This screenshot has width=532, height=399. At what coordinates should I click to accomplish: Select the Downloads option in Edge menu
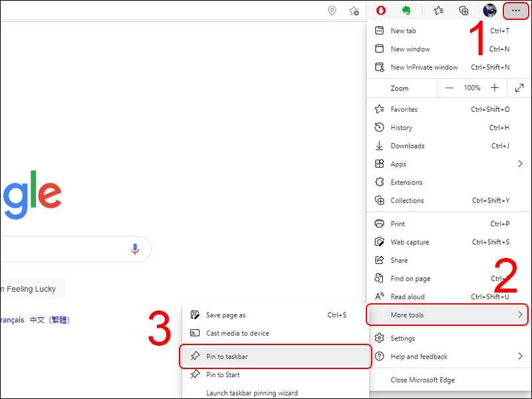408,145
